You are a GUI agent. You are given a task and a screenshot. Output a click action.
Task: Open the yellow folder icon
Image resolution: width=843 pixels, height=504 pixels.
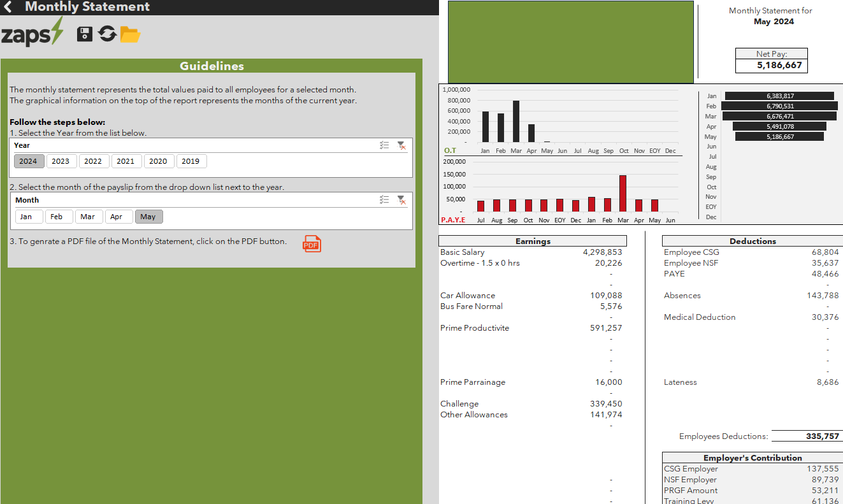point(130,34)
